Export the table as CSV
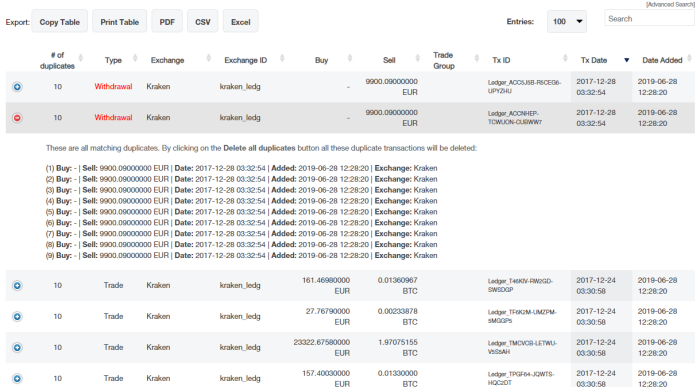The height and width of the screenshot is (387, 700). pos(203,22)
